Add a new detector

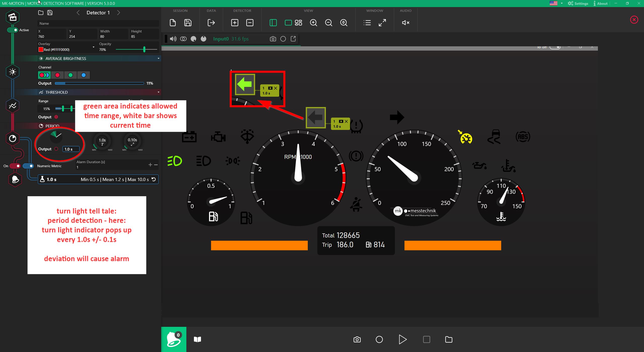pos(234,23)
